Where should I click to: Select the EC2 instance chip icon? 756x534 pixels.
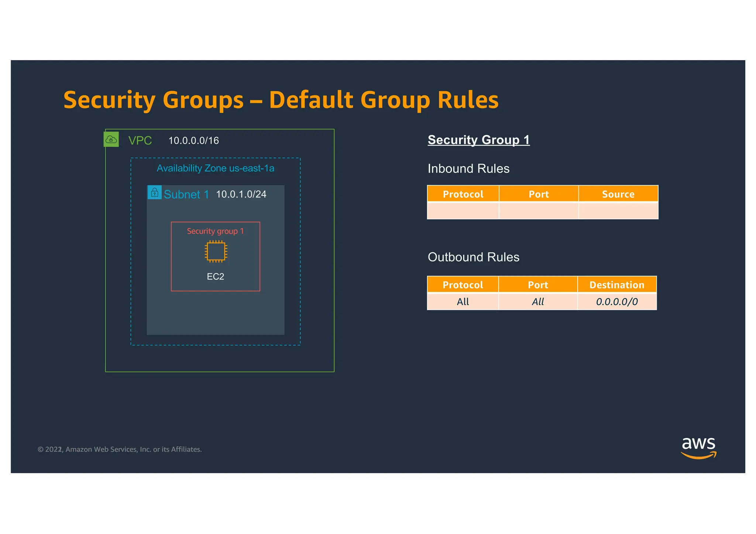(216, 251)
